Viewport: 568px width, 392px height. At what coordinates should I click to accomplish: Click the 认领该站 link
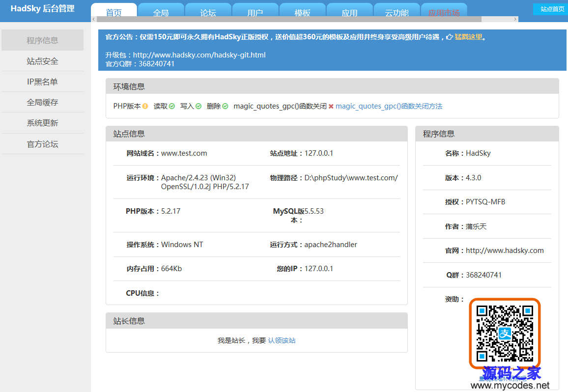point(282,340)
